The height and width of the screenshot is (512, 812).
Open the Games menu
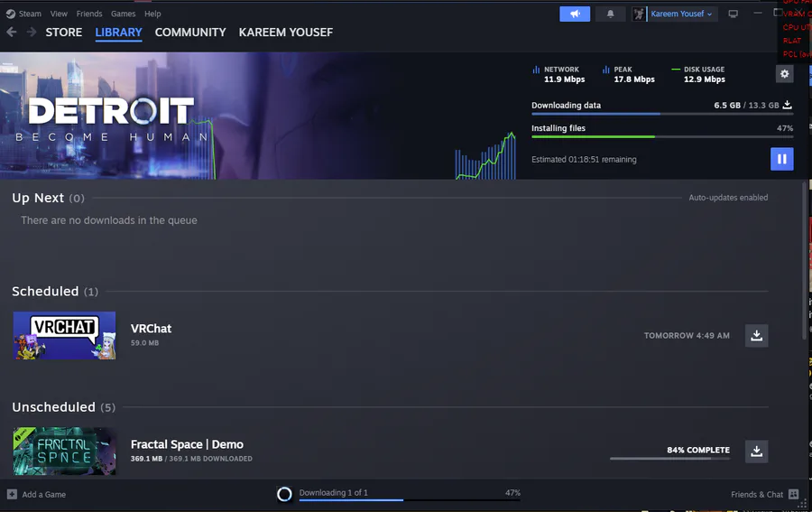tap(124, 14)
